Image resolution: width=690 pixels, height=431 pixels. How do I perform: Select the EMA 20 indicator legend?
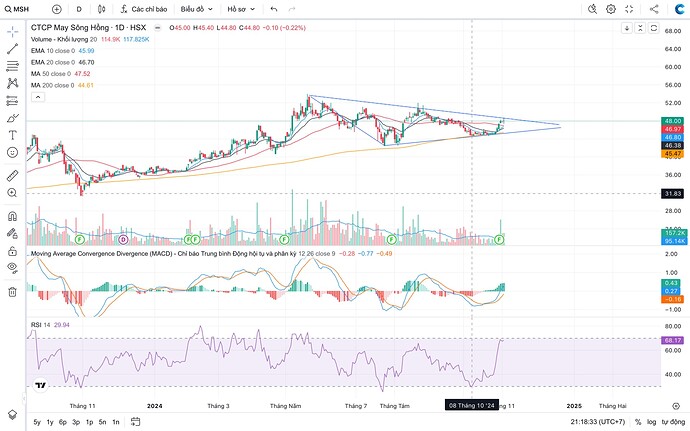(x=53, y=62)
